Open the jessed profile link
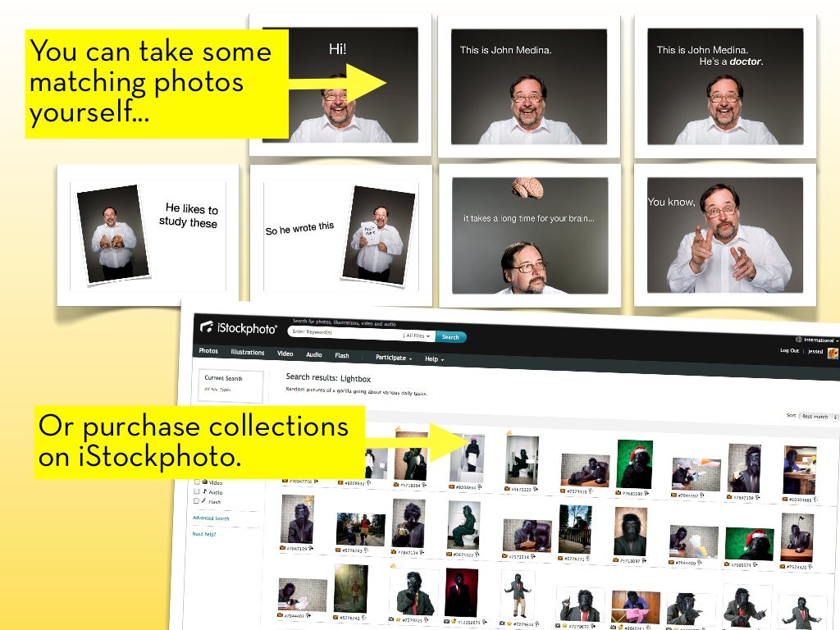The height and width of the screenshot is (630, 840). (815, 351)
